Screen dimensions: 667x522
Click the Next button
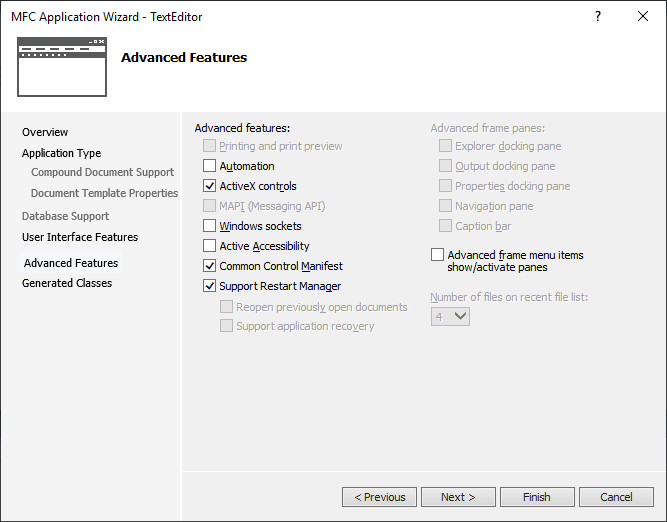pos(458,497)
